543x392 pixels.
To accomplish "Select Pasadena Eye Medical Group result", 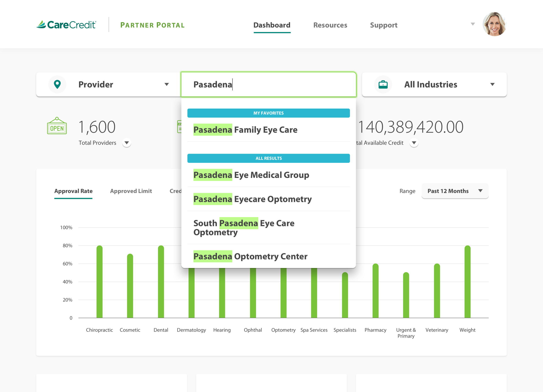I will point(251,175).
